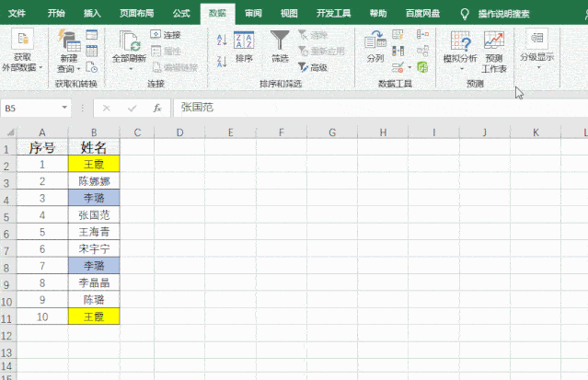Open the Name Box dropdown arrow
This screenshot has width=588, height=380.
(64, 108)
